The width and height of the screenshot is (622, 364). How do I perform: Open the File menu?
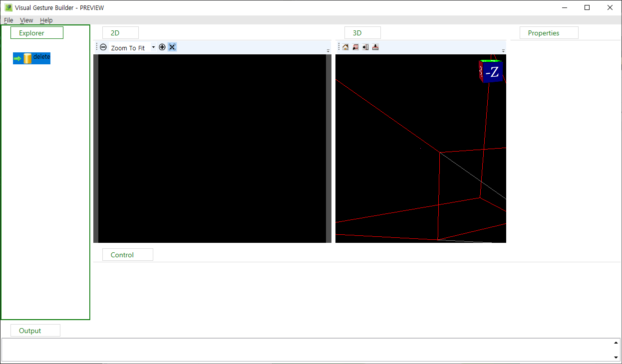pos(8,20)
